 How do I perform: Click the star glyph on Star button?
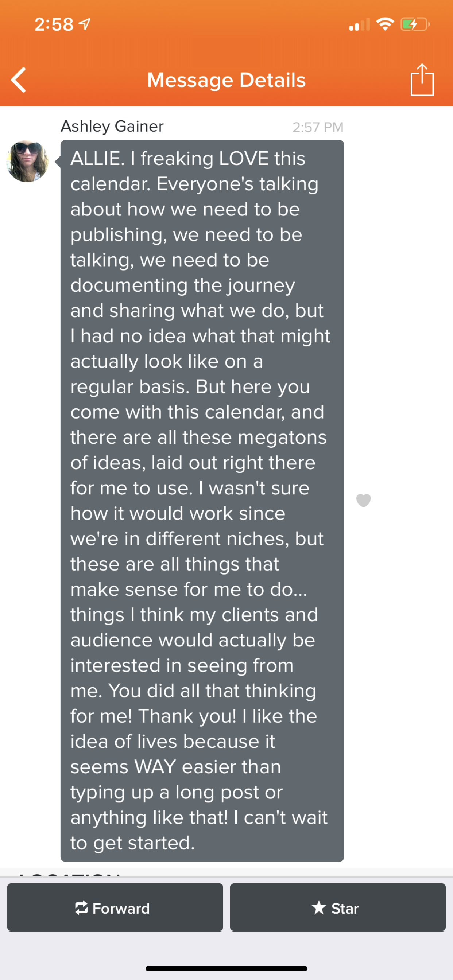319,908
